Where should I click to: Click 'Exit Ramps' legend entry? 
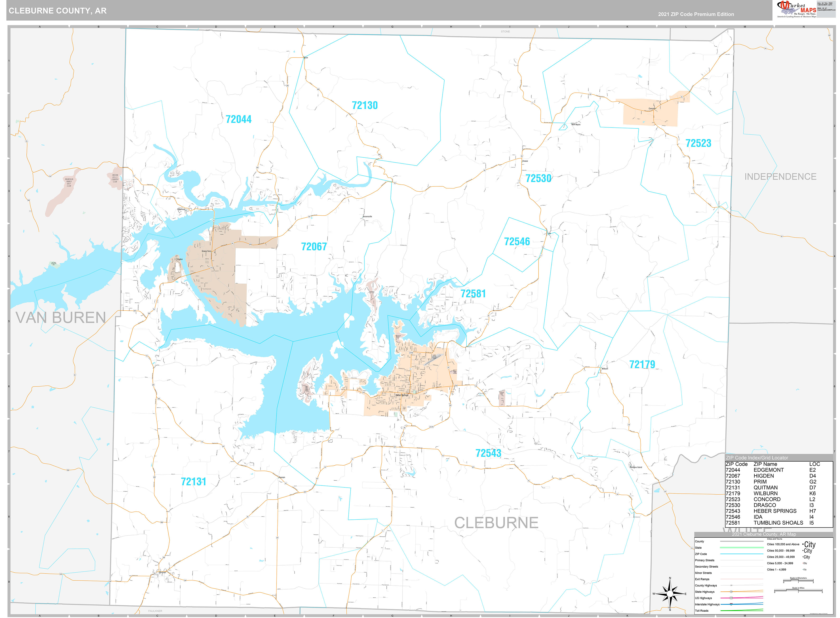tap(702, 579)
